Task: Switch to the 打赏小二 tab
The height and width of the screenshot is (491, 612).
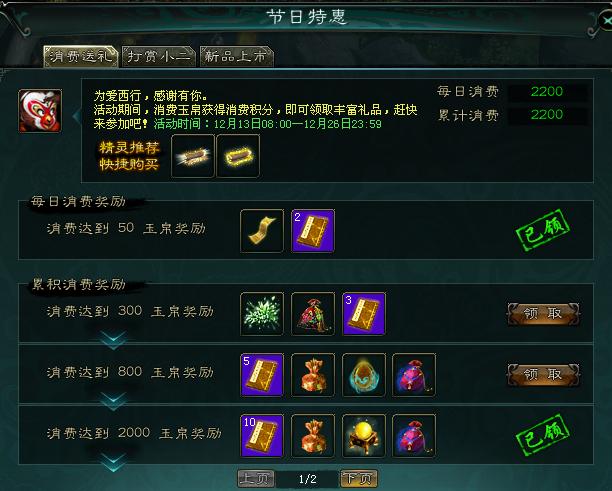Action: coord(159,57)
